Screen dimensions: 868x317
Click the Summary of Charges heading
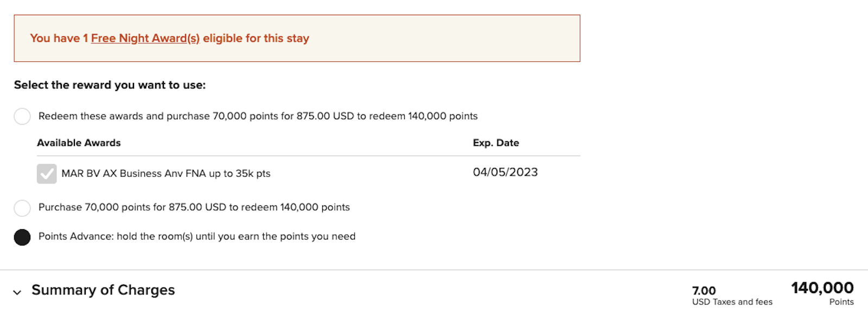tap(103, 290)
